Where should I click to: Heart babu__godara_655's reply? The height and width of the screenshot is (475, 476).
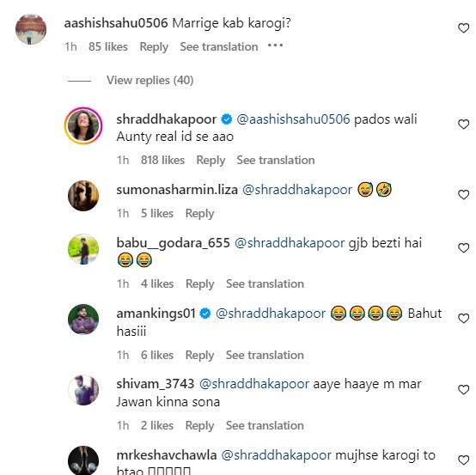[463, 248]
